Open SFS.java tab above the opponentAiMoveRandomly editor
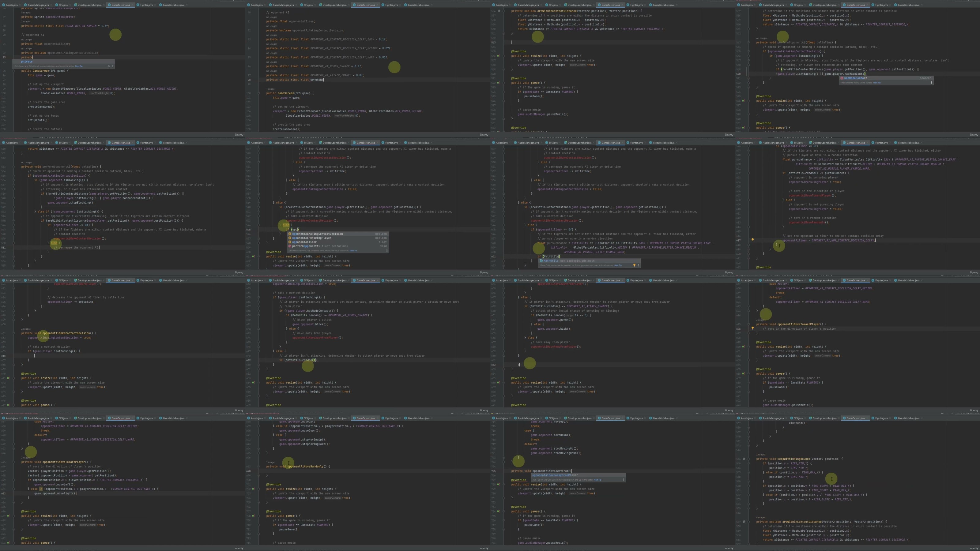The image size is (980, 551). 308,418
